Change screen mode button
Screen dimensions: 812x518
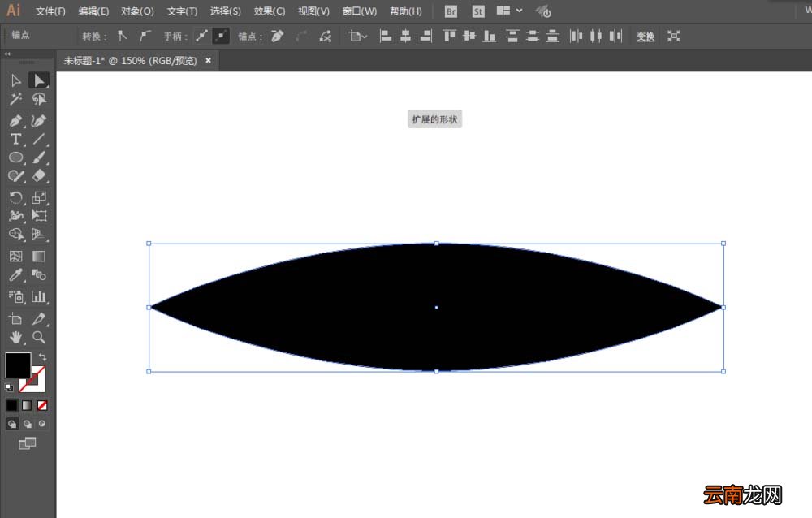[27, 443]
